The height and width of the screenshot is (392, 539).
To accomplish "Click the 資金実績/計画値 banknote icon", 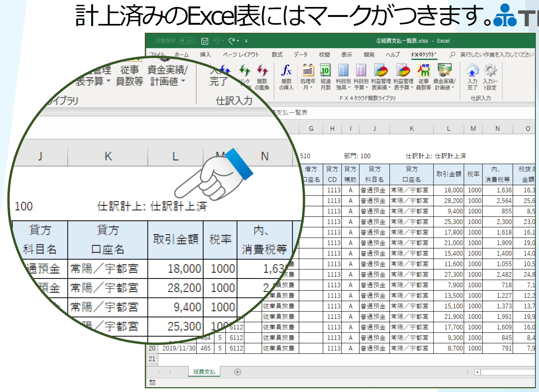I will click(x=444, y=70).
